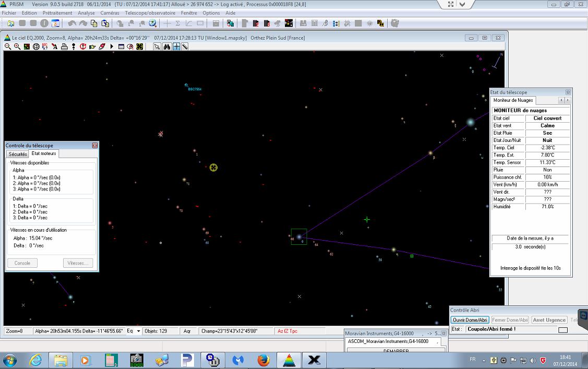Screen dimensions: 588x369
Task: Open Firefox from the taskbar
Action: [x=263, y=360]
